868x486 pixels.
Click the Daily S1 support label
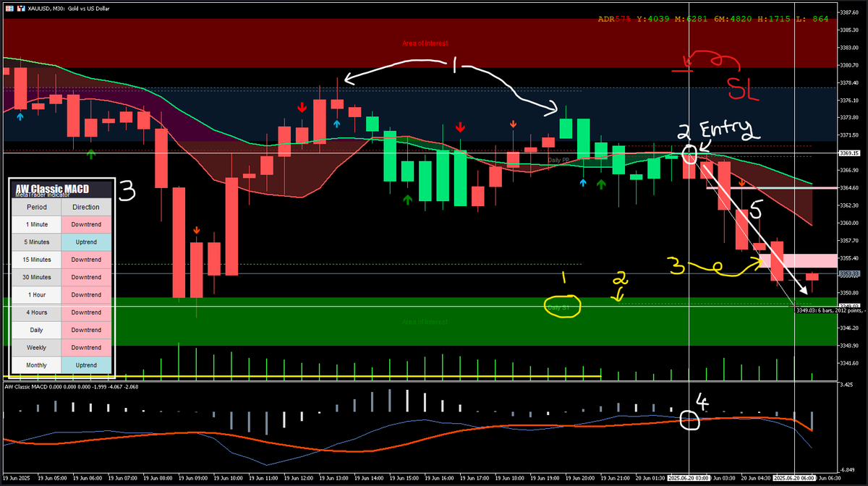coord(558,307)
